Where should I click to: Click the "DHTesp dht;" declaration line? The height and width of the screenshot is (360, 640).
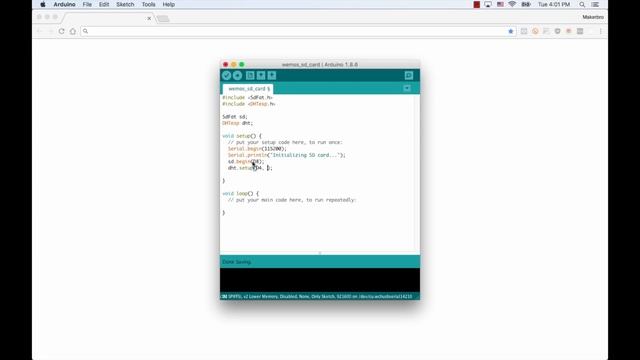(x=238, y=123)
